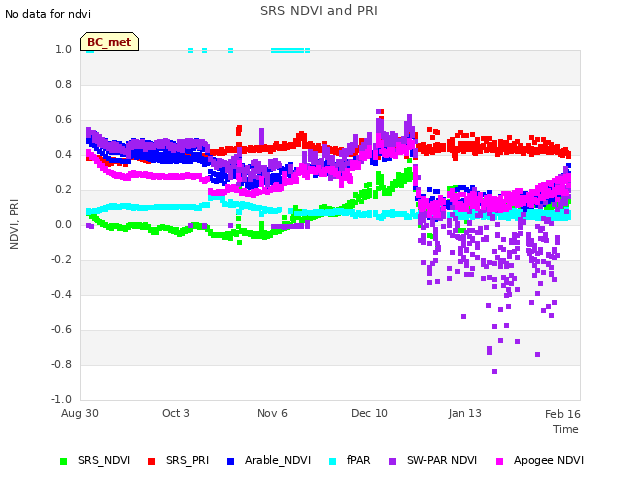Select the Arable_NDVI legend label
Screen dimensions: 640x480
pos(278,460)
